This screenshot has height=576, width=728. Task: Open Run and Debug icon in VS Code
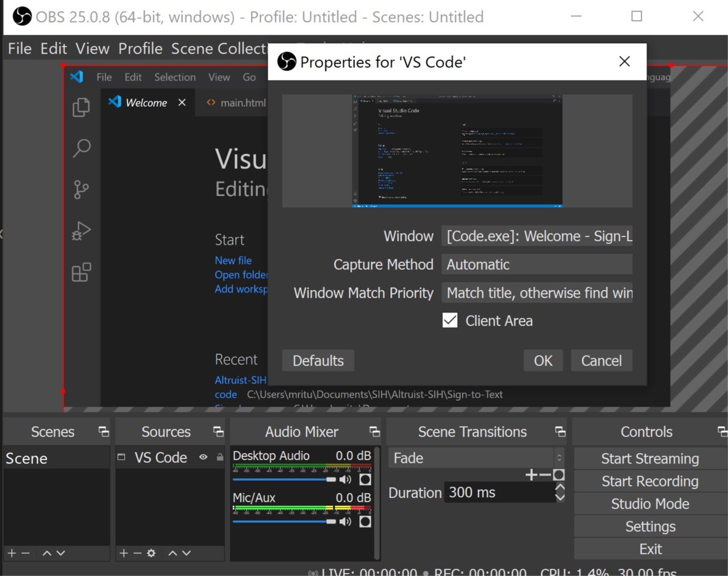click(x=81, y=230)
